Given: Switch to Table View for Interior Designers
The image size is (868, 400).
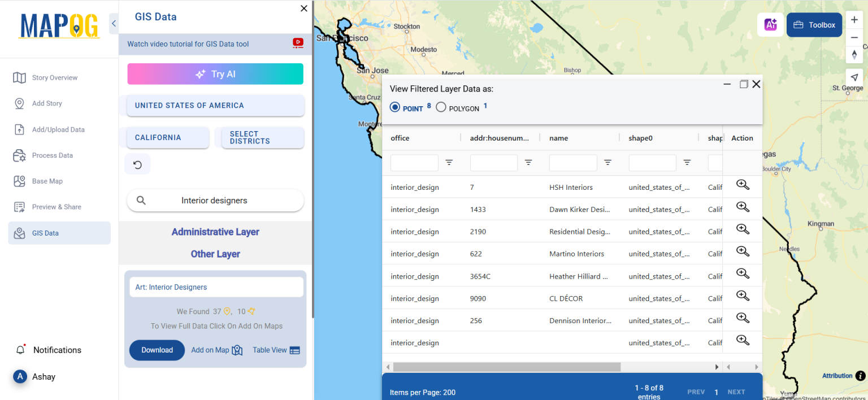Looking at the screenshot, I should [x=276, y=350].
